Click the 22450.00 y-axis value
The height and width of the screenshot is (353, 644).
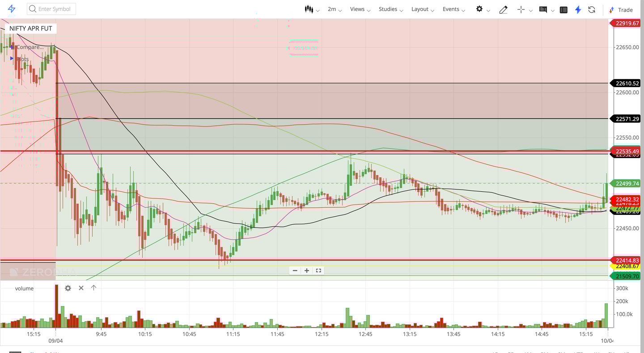(627, 228)
